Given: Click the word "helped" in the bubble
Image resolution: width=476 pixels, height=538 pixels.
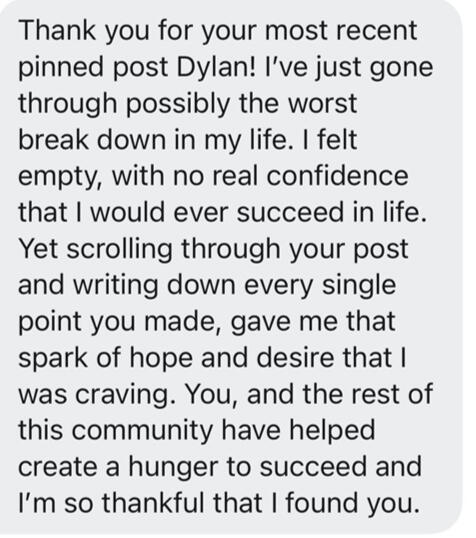Looking at the screenshot, I should click(332, 432).
